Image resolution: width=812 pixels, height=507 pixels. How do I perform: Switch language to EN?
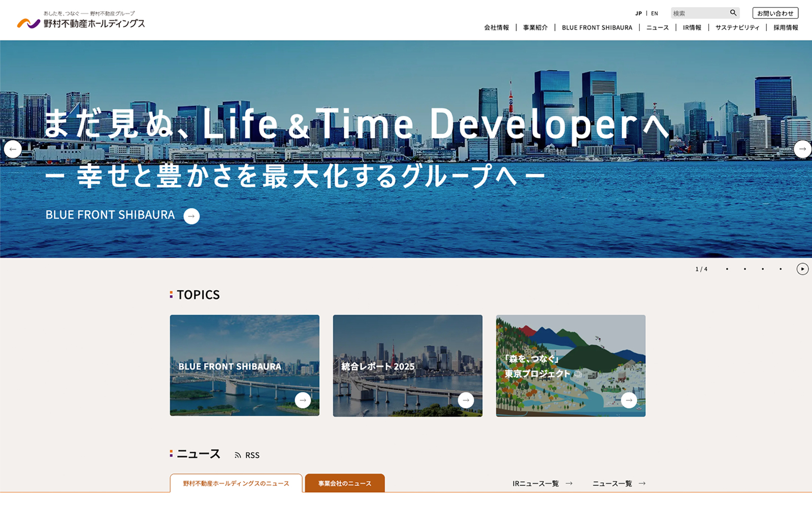655,13
